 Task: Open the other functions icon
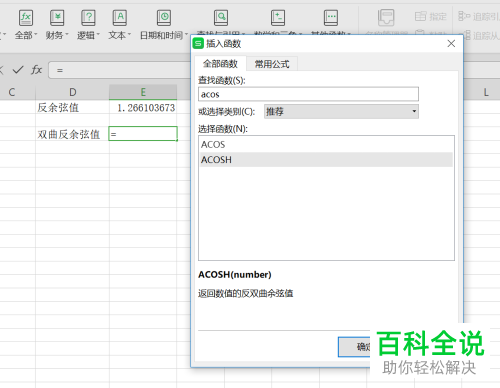click(x=331, y=18)
